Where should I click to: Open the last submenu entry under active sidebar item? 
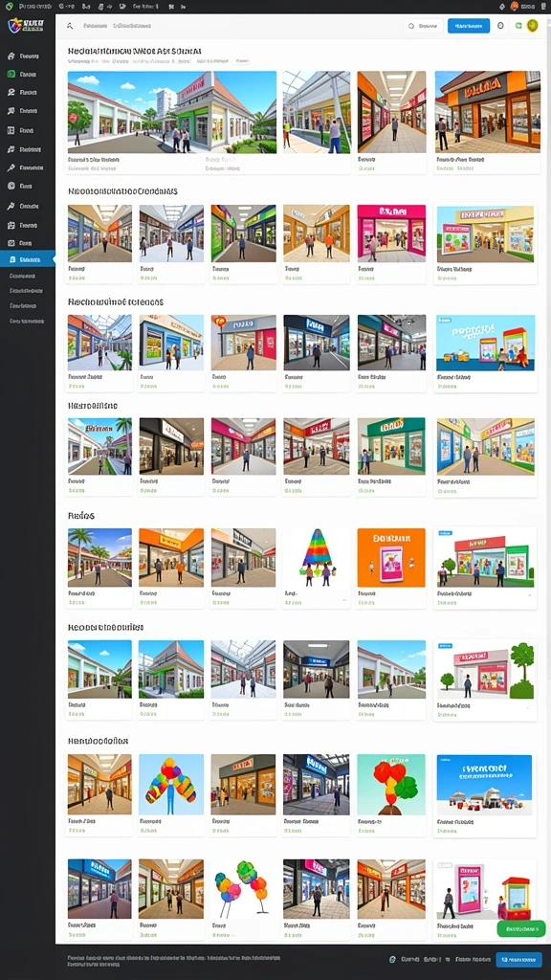tap(26, 322)
